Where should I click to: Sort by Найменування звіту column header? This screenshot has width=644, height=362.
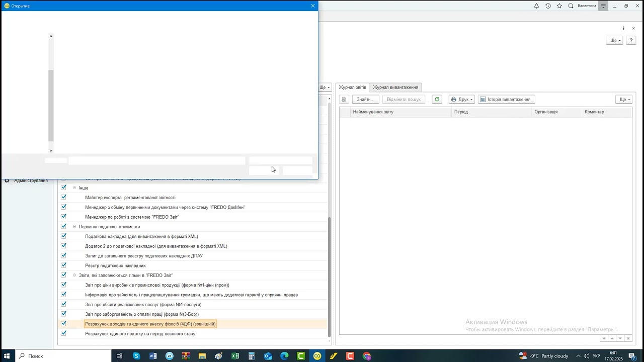point(401,112)
